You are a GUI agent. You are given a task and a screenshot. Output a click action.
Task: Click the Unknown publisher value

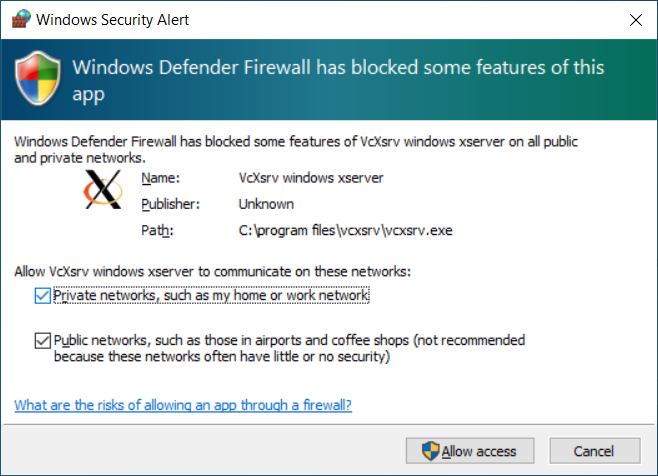click(266, 204)
